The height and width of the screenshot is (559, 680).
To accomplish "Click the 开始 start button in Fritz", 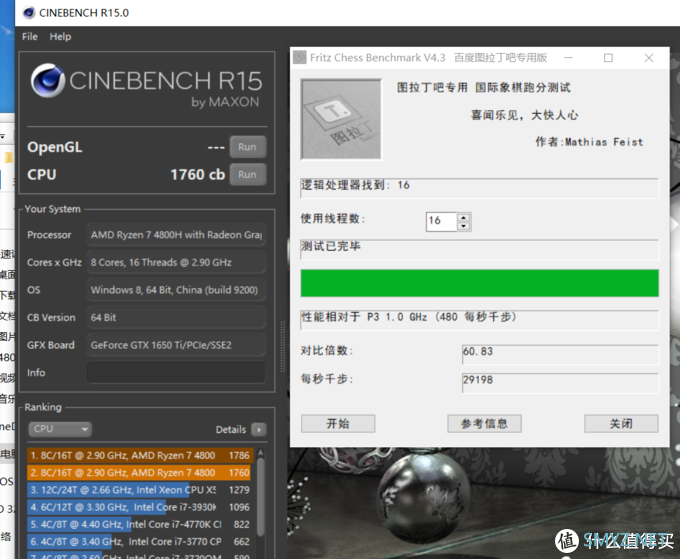I will [338, 424].
